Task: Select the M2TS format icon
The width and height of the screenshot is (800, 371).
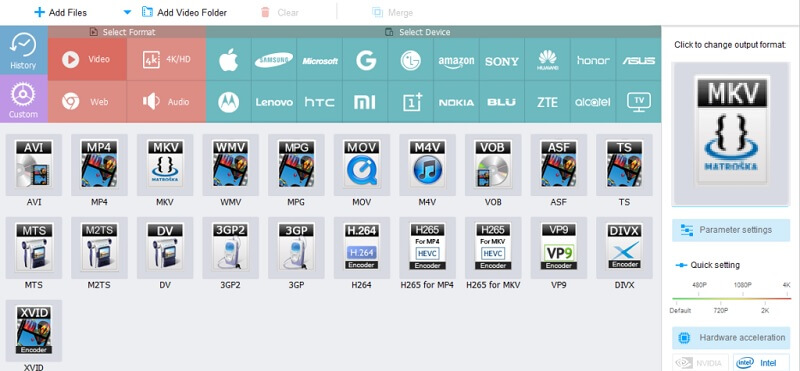Action: (x=99, y=248)
